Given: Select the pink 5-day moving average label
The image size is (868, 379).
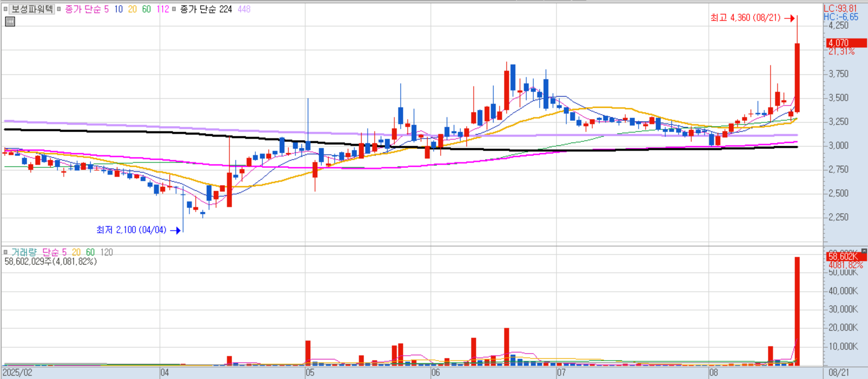Looking at the screenshot, I should 106,9.
